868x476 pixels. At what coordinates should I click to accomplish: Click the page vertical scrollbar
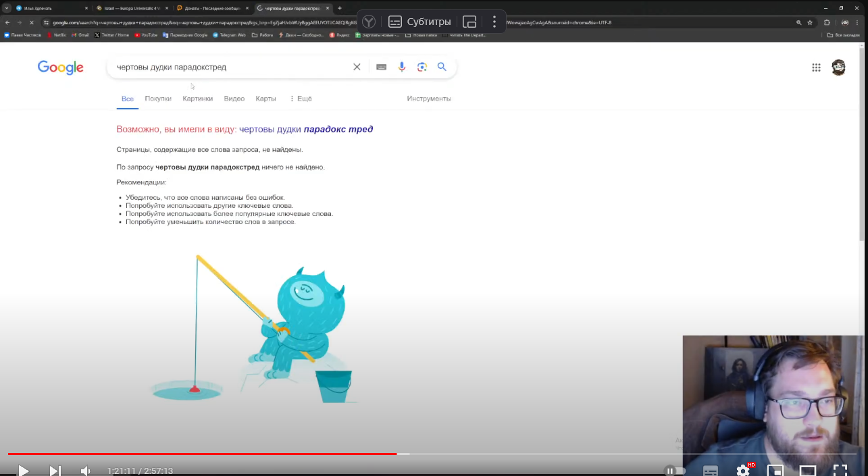[861, 144]
